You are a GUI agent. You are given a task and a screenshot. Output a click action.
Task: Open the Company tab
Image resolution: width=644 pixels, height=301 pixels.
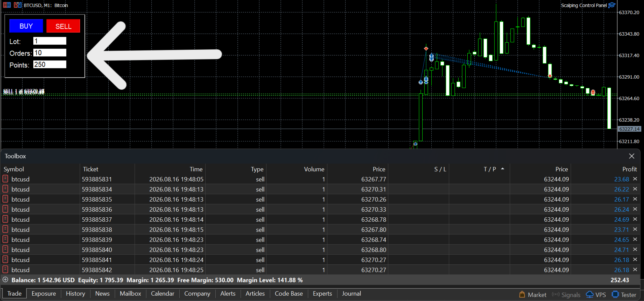(x=197, y=294)
